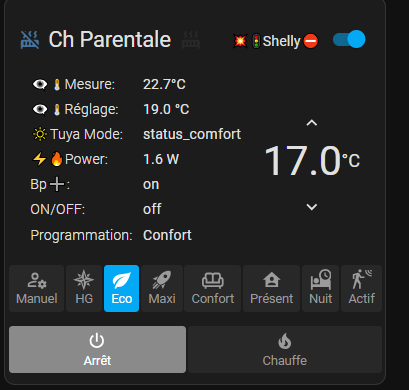Click the traffic light icon before Shelly
This screenshot has height=390, width=409.
256,41
